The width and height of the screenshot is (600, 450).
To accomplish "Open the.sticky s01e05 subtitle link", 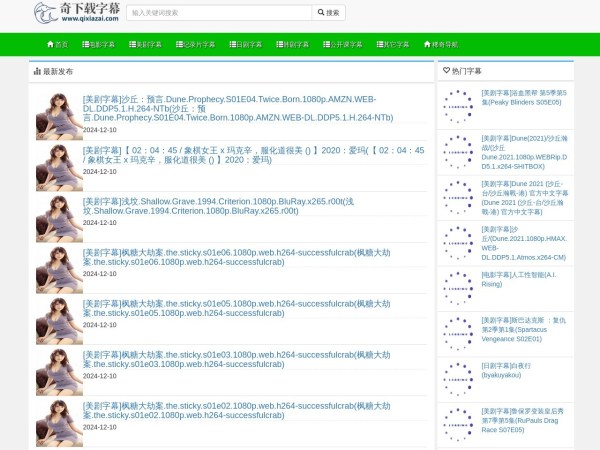I will point(240,308).
